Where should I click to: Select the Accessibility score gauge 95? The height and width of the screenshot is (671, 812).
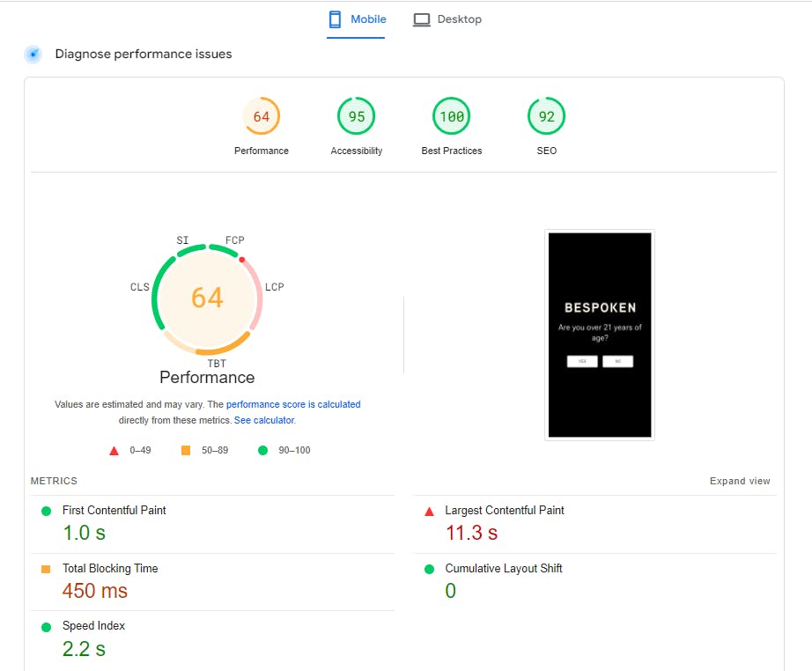tap(357, 116)
